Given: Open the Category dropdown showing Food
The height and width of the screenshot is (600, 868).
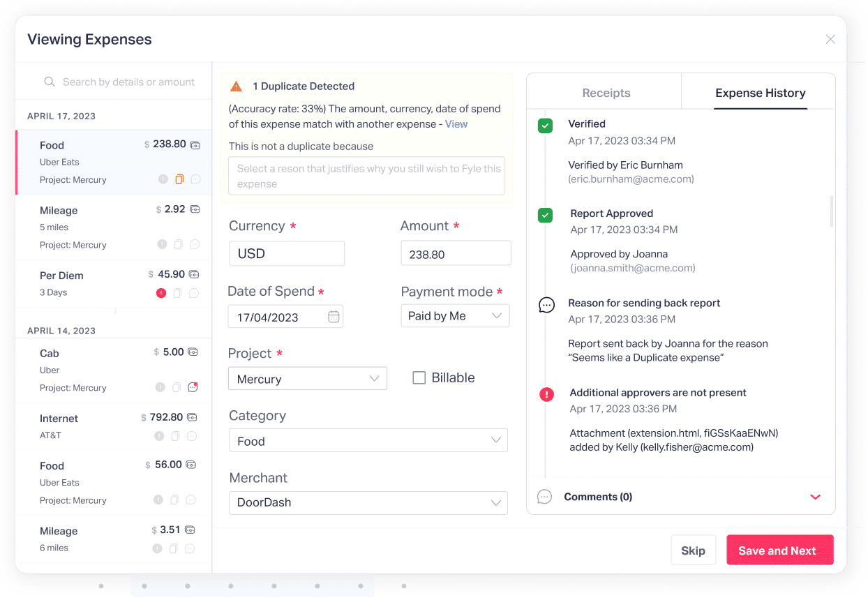Looking at the screenshot, I should [x=368, y=440].
